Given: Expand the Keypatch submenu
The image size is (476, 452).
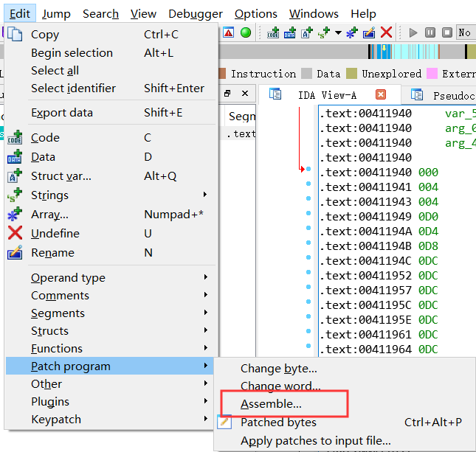Looking at the screenshot, I should (205, 419).
